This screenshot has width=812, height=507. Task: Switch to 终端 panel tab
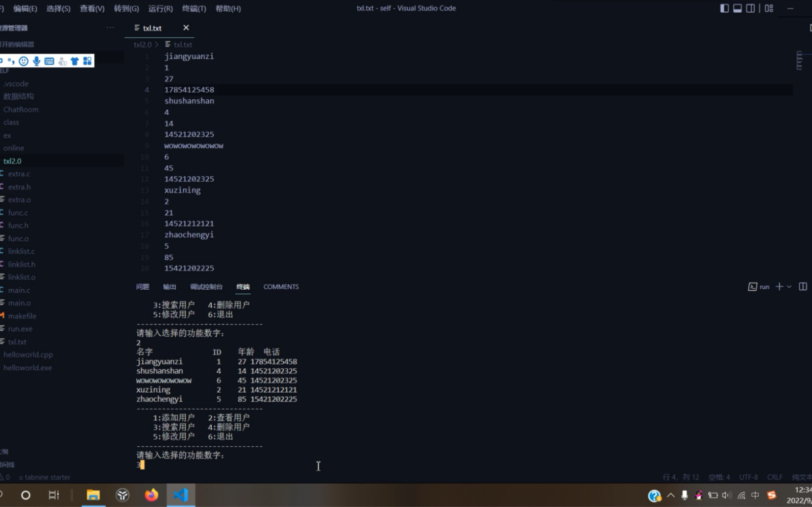coord(243,287)
